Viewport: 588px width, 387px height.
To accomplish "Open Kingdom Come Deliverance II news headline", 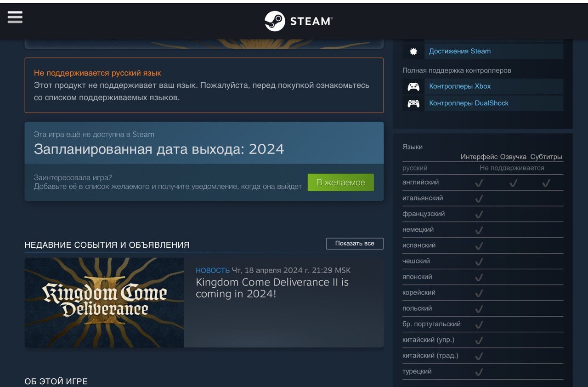I will pyautogui.click(x=272, y=288).
